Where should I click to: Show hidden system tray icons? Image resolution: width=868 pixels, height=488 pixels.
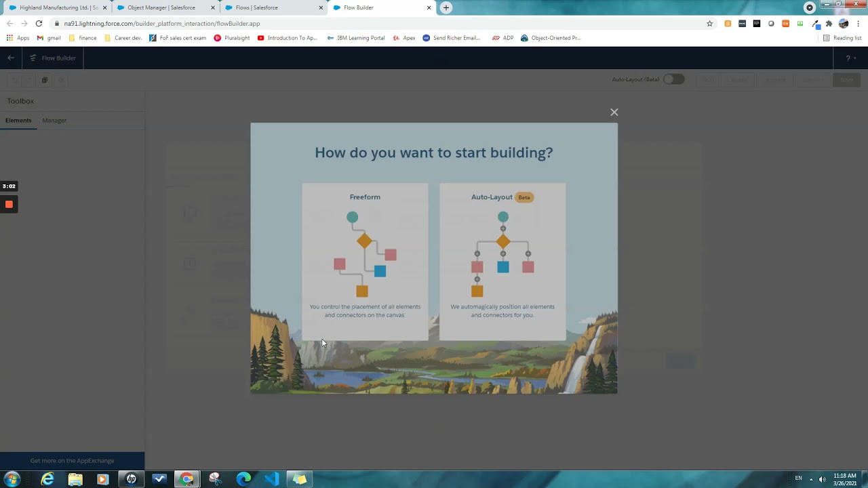[811, 479]
